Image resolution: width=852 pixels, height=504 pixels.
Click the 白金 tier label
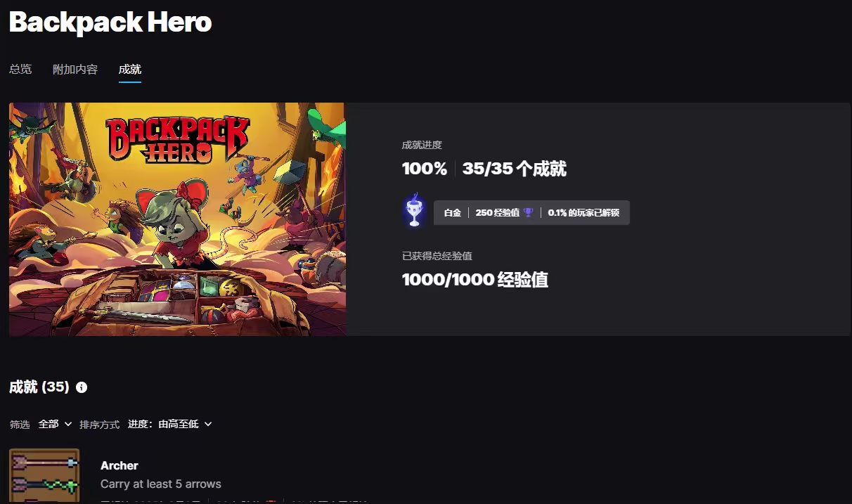pos(453,213)
